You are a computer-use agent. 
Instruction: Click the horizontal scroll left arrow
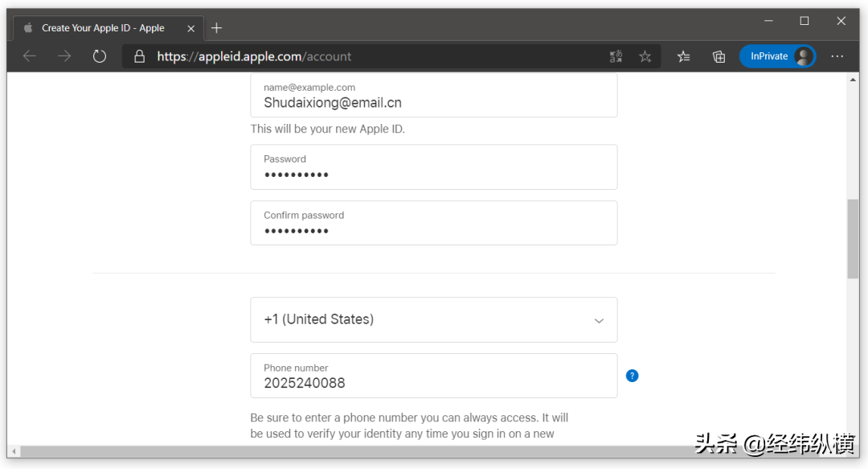click(x=14, y=452)
